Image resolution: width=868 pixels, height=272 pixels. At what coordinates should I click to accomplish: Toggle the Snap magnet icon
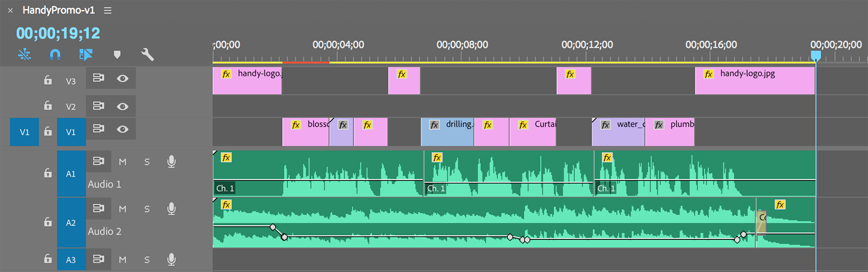pyautogui.click(x=55, y=54)
